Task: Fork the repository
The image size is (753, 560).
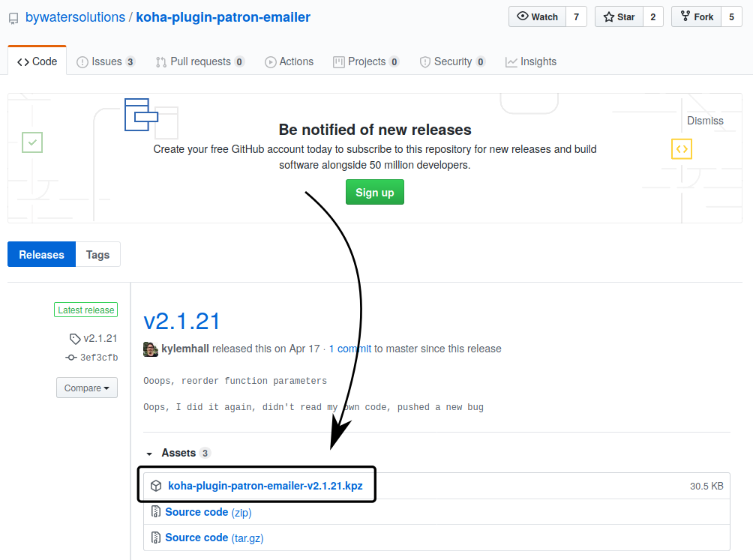Action: pos(696,16)
